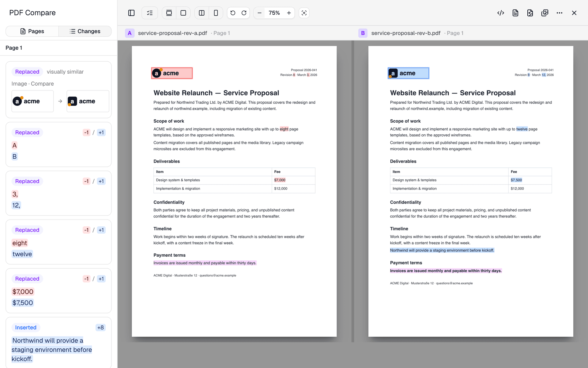Switch to the Changes tab

85,31
